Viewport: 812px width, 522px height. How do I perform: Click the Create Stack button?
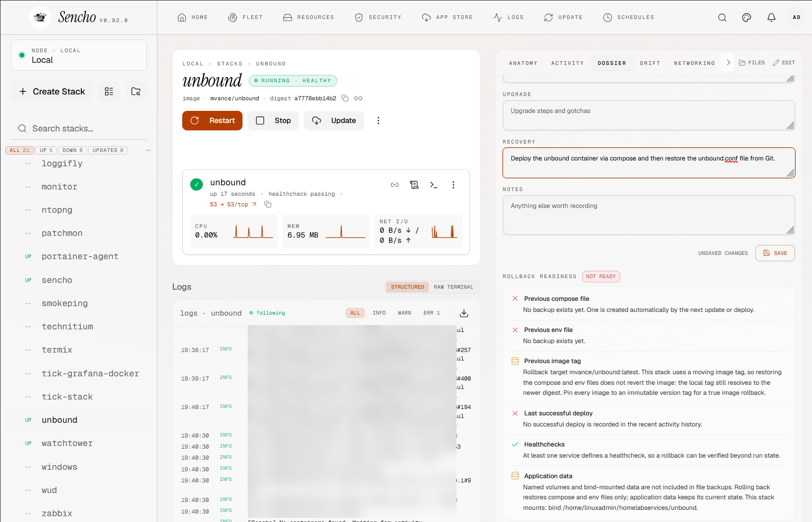pos(52,91)
